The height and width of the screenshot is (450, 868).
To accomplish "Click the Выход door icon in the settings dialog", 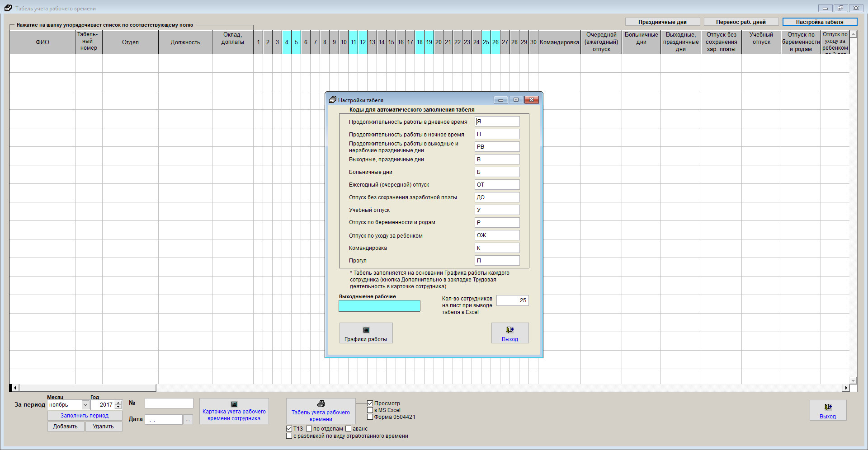I will click(509, 330).
